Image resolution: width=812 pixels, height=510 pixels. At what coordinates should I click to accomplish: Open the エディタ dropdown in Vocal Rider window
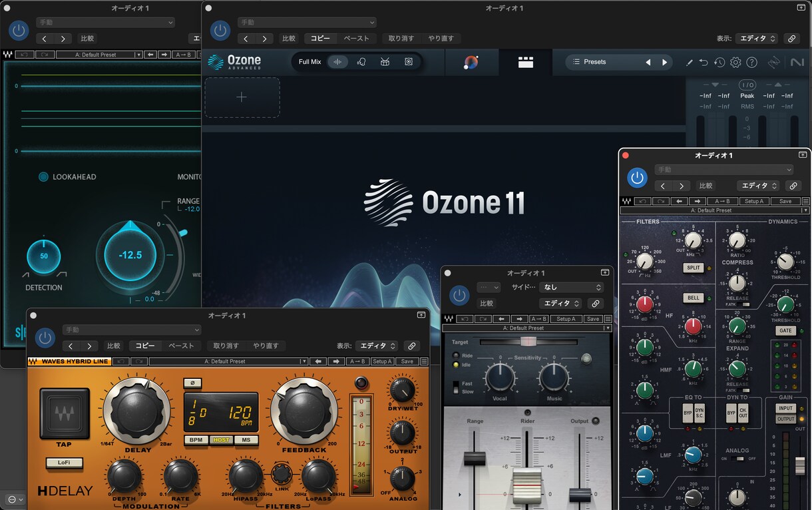[x=560, y=304]
